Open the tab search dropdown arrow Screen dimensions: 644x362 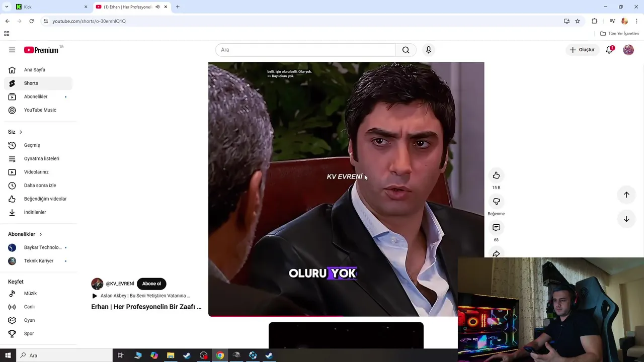point(7,7)
